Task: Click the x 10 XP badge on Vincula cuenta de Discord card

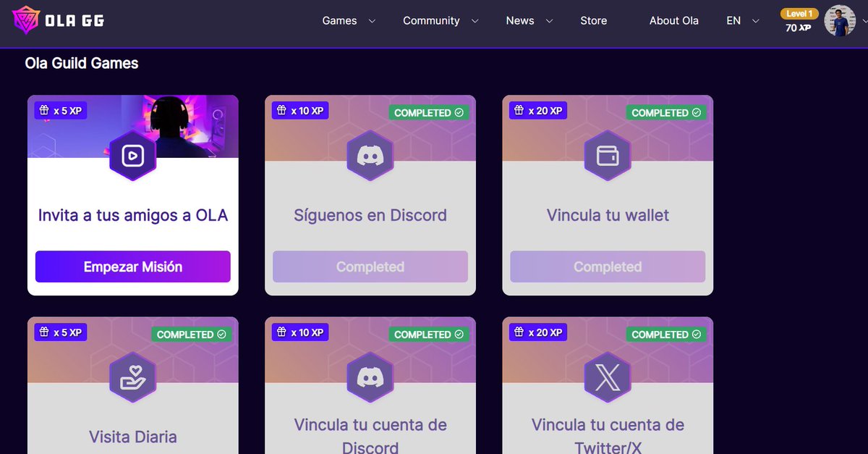Action: coord(300,332)
